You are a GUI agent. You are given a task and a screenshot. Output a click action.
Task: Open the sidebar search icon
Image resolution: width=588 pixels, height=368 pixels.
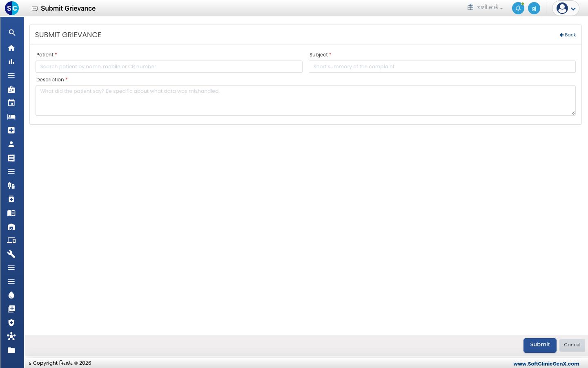click(x=12, y=33)
